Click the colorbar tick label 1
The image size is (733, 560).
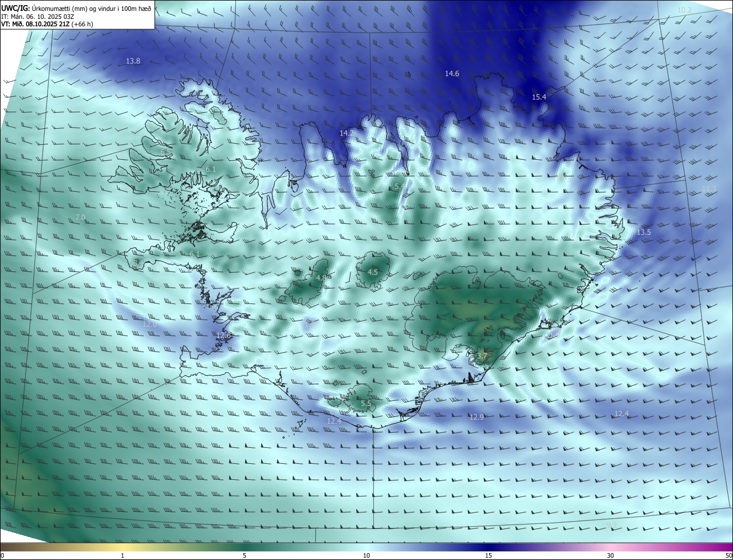coord(123,555)
